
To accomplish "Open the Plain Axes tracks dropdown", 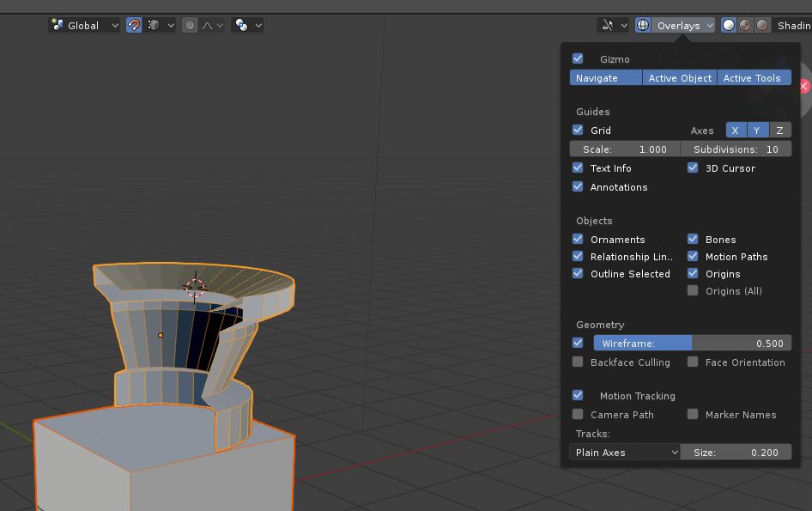I will coord(624,452).
